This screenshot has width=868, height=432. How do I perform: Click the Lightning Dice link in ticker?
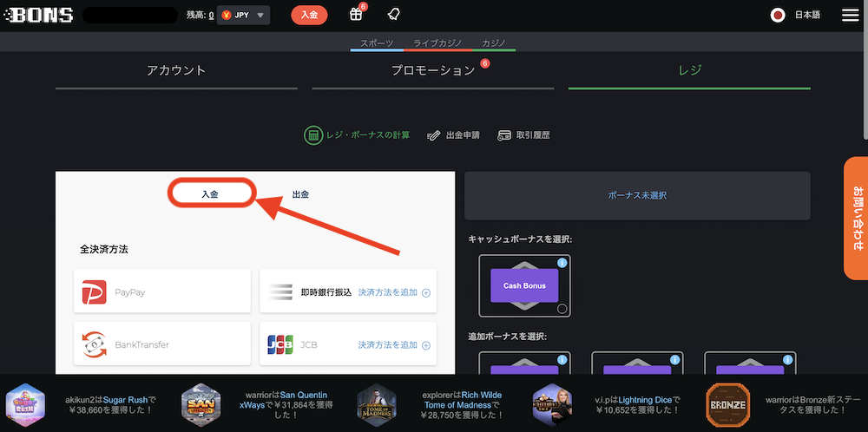645,399
